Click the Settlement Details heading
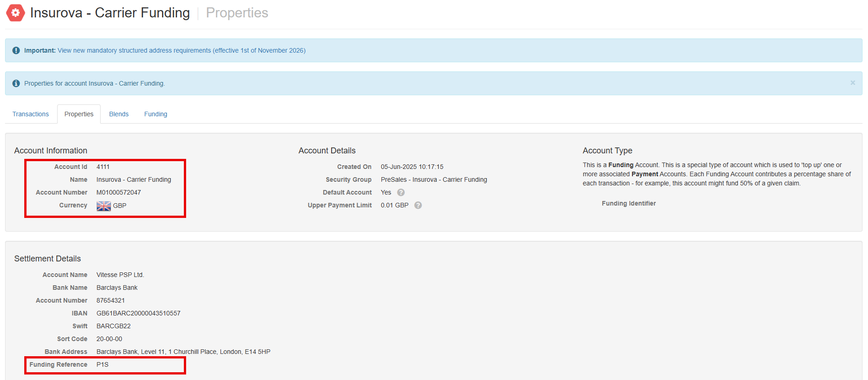This screenshot has width=868, height=380. (x=48, y=259)
